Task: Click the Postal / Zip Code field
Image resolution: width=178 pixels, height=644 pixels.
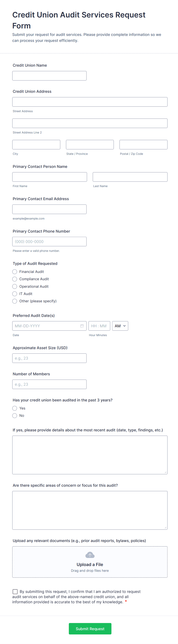Action: [143, 144]
